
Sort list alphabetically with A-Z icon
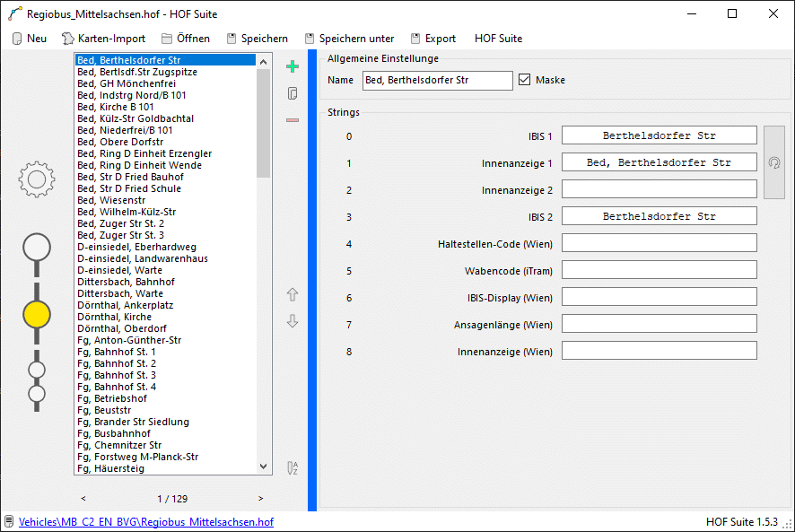(292, 467)
